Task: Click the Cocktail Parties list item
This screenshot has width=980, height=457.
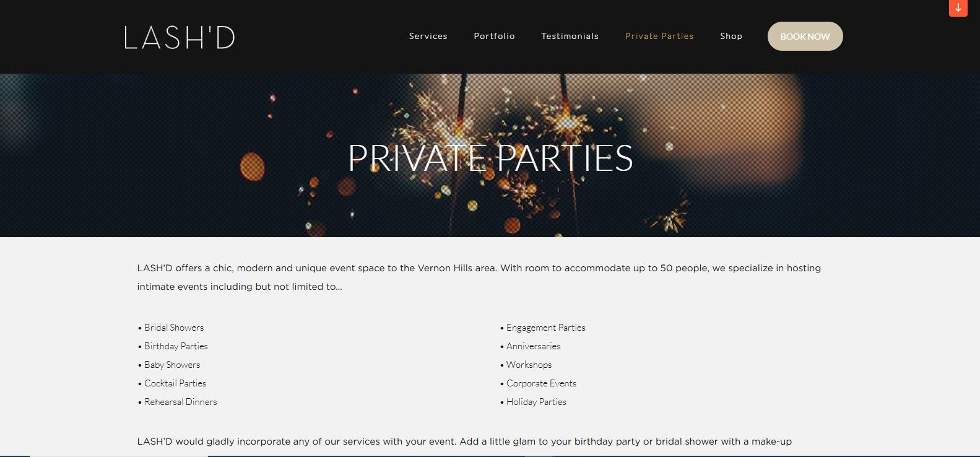Action: [175, 383]
